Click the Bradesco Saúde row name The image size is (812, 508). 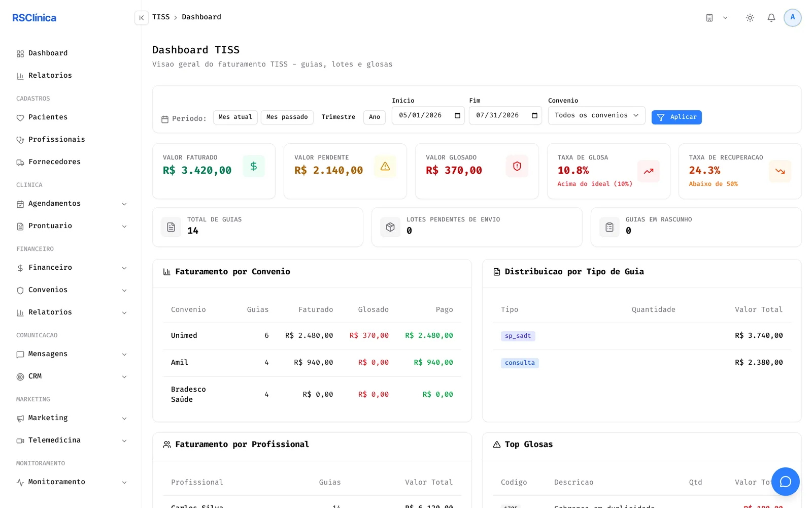(x=188, y=395)
